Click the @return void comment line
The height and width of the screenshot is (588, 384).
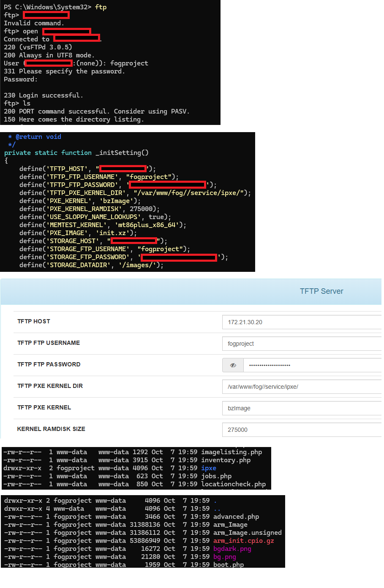coord(35,137)
